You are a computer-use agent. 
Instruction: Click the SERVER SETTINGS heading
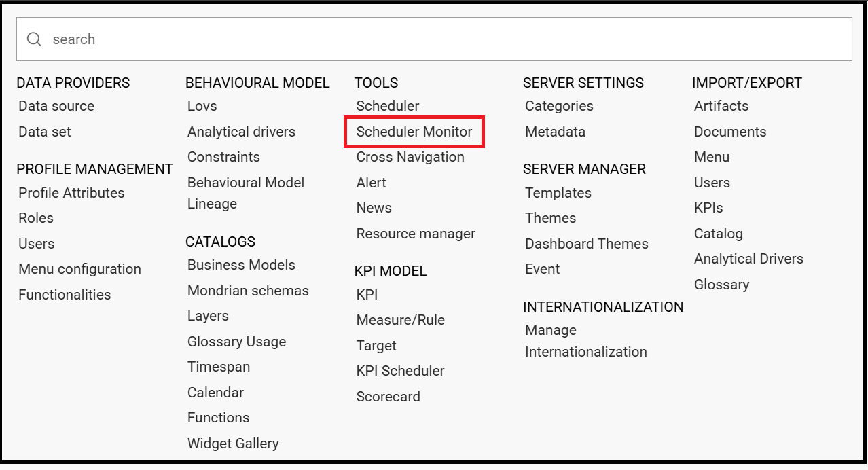[x=583, y=83]
